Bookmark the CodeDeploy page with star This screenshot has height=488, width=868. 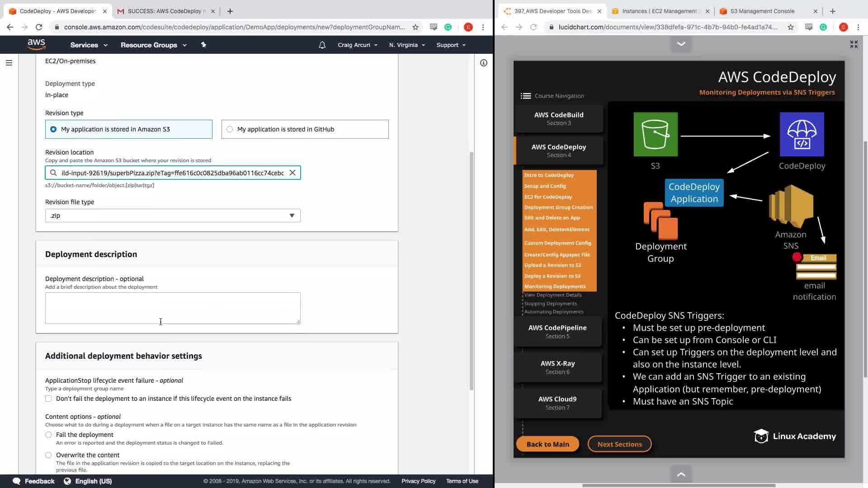point(415,27)
